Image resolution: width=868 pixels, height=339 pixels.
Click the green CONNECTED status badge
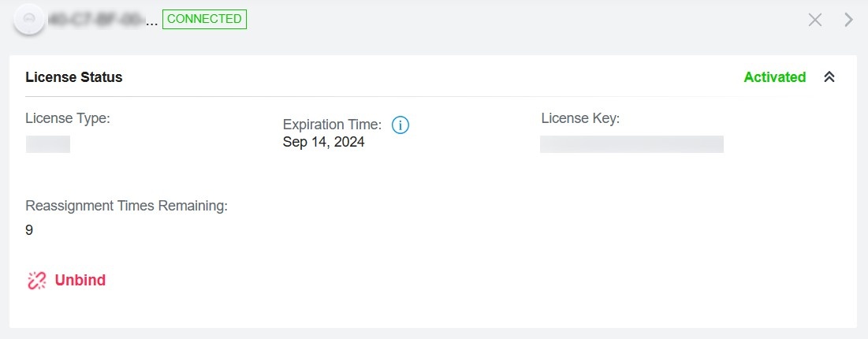205,19
